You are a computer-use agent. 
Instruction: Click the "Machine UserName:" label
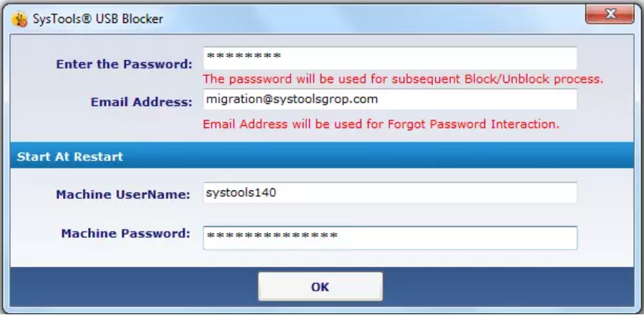(123, 195)
